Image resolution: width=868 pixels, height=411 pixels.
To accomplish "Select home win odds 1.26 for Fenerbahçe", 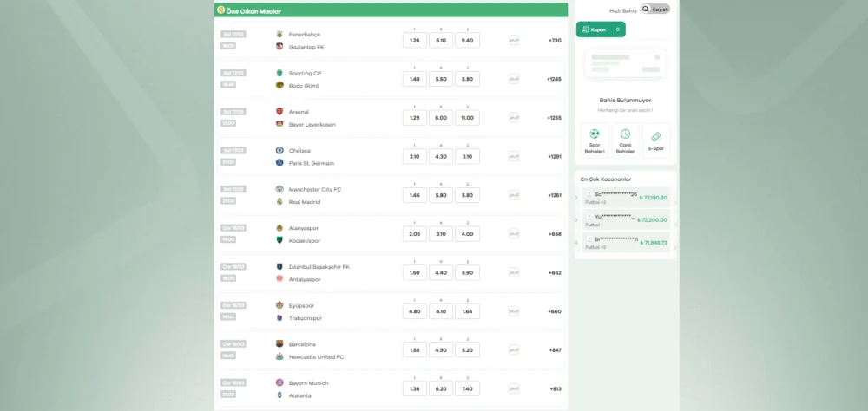I will tap(414, 41).
